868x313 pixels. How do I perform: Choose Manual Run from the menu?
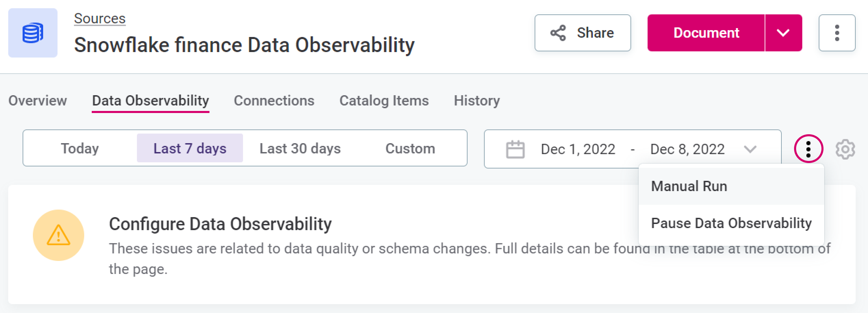689,186
